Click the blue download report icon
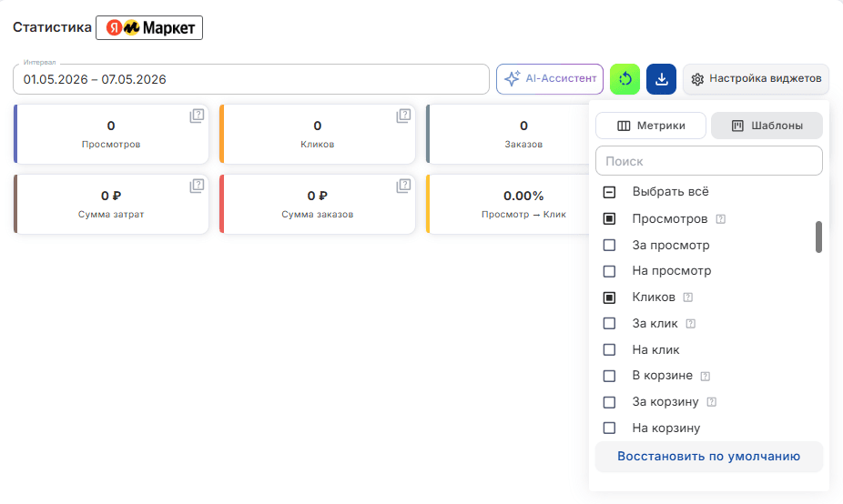The image size is (843, 504). (x=661, y=79)
